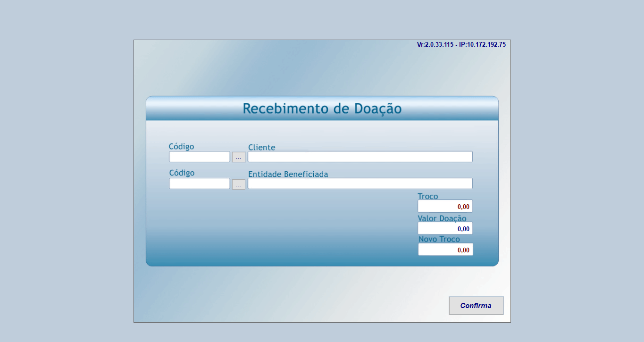Click the Novo Troco label

click(x=439, y=239)
